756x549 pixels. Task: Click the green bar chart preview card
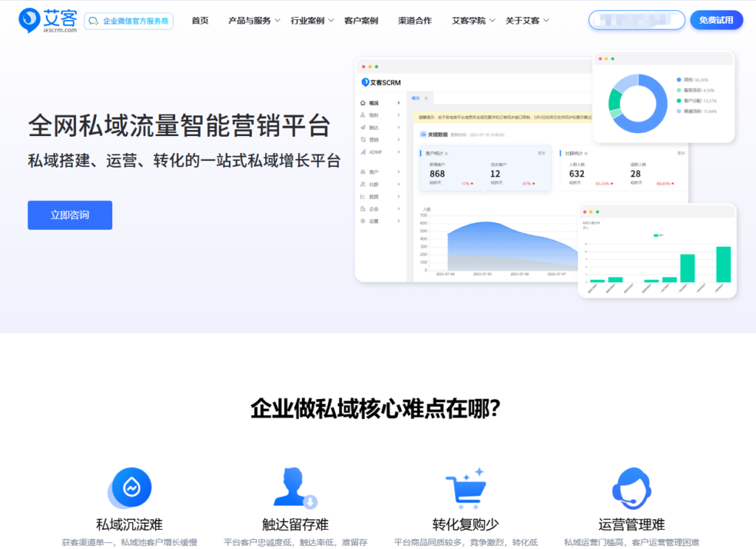point(657,251)
